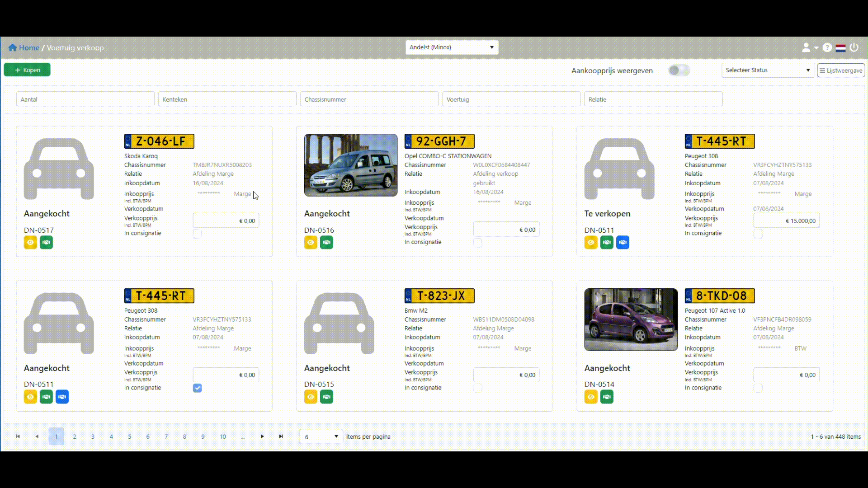
Task: Toggle the Aankoopprijs weergeven switch
Action: coord(679,70)
